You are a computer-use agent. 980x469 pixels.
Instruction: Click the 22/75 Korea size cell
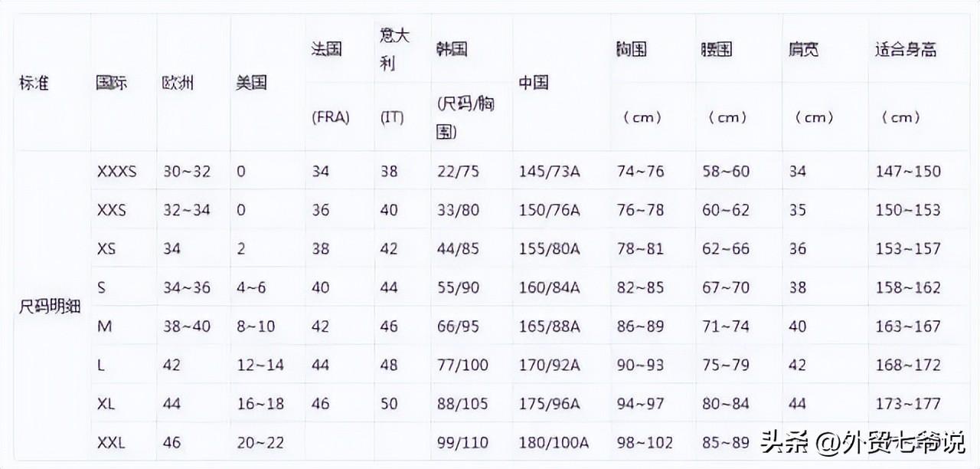[456, 172]
